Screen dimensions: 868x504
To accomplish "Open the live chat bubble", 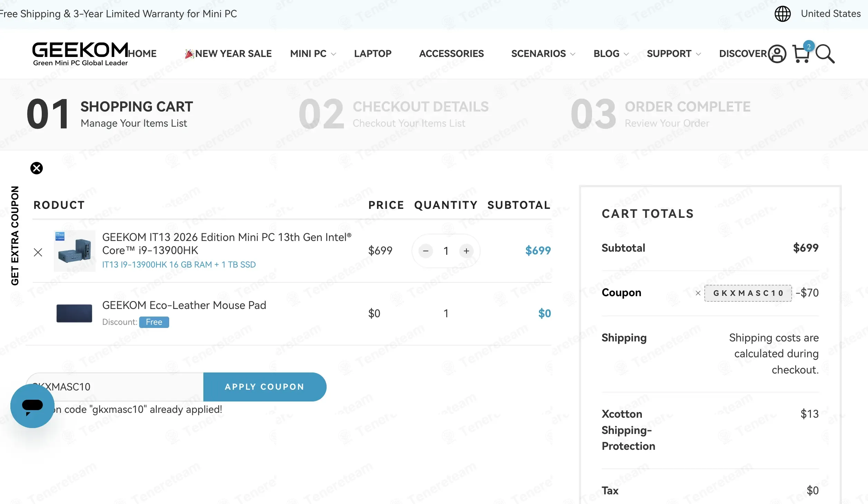I will point(32,406).
